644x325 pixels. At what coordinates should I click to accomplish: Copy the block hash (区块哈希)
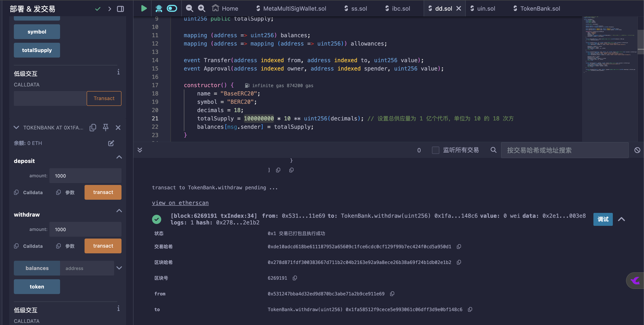(459, 262)
